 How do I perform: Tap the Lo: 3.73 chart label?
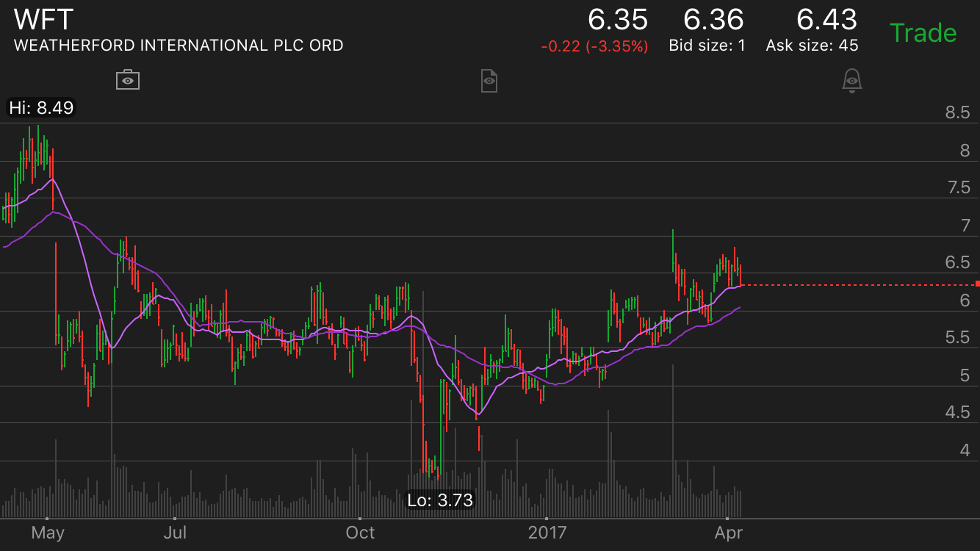tap(440, 500)
